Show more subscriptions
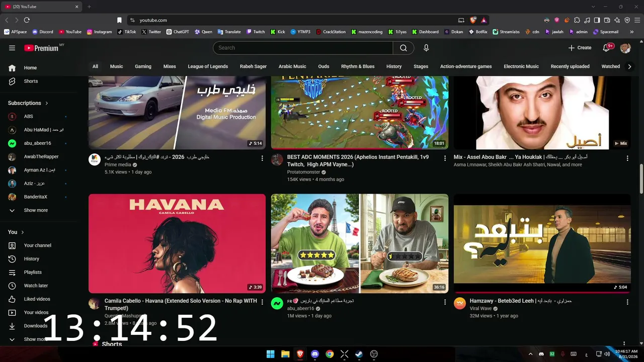Image resolution: width=644 pixels, height=362 pixels. point(36,210)
